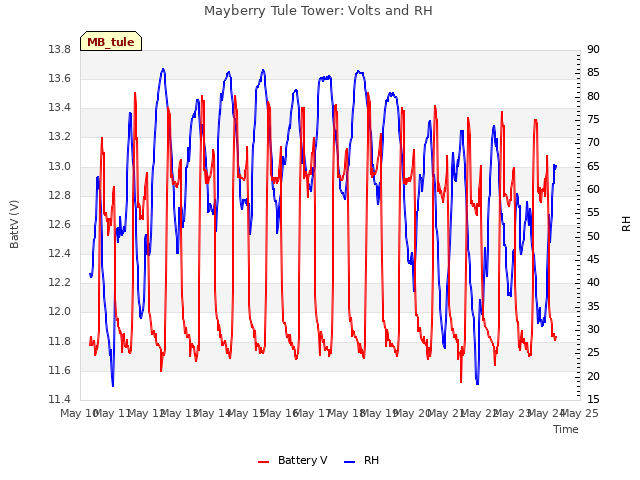Click the 90 right axis tick
The width and height of the screenshot is (640, 480).
point(593,50)
